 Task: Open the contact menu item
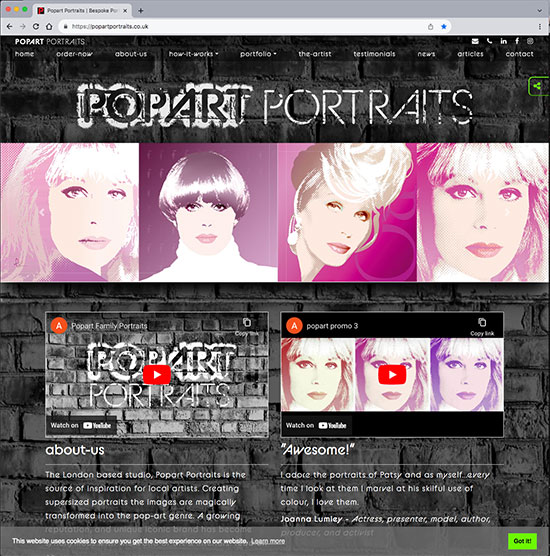pos(519,54)
